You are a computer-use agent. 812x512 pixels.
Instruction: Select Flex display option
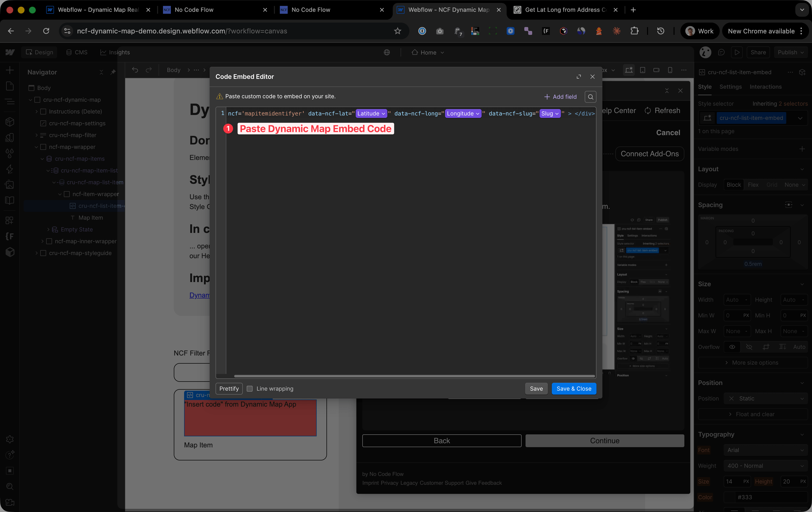(x=753, y=185)
